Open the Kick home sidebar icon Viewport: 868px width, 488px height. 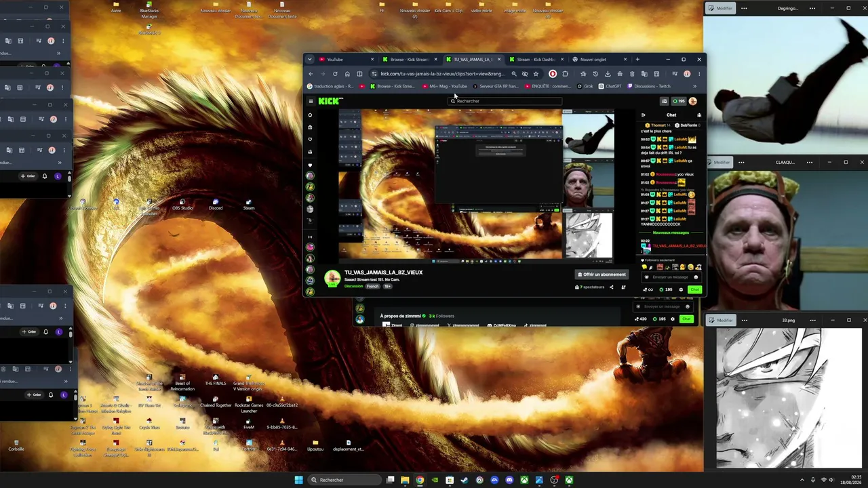(x=311, y=115)
